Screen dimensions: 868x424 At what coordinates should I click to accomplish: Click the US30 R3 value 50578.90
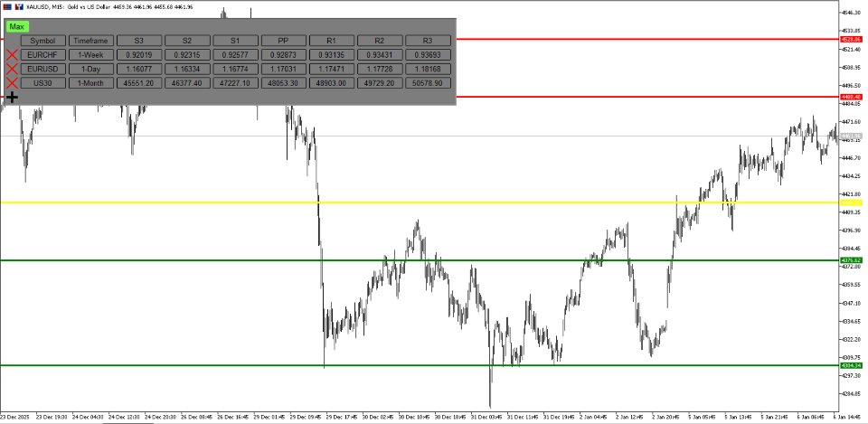pyautogui.click(x=429, y=83)
